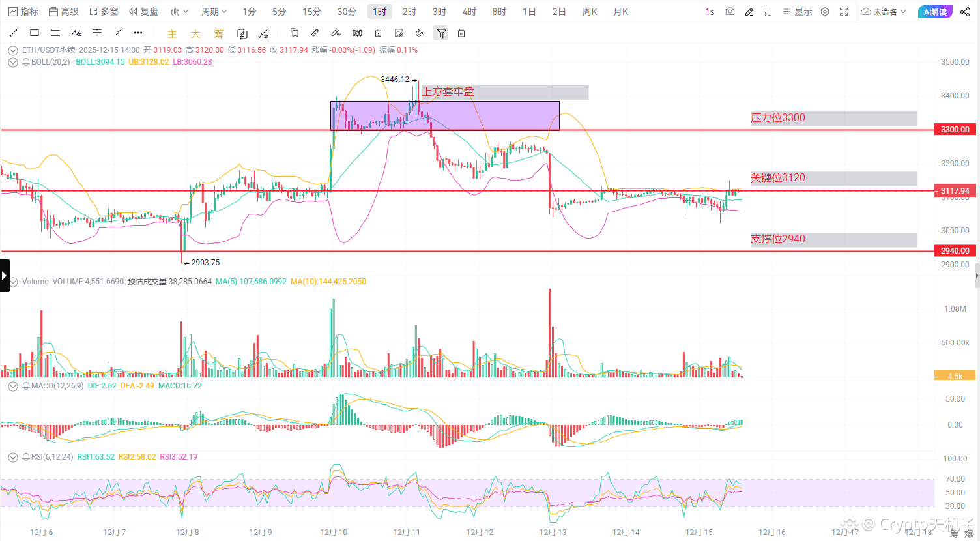This screenshot has width=980, height=541.
Task: Toggle the lock drawings icon
Action: (378, 33)
